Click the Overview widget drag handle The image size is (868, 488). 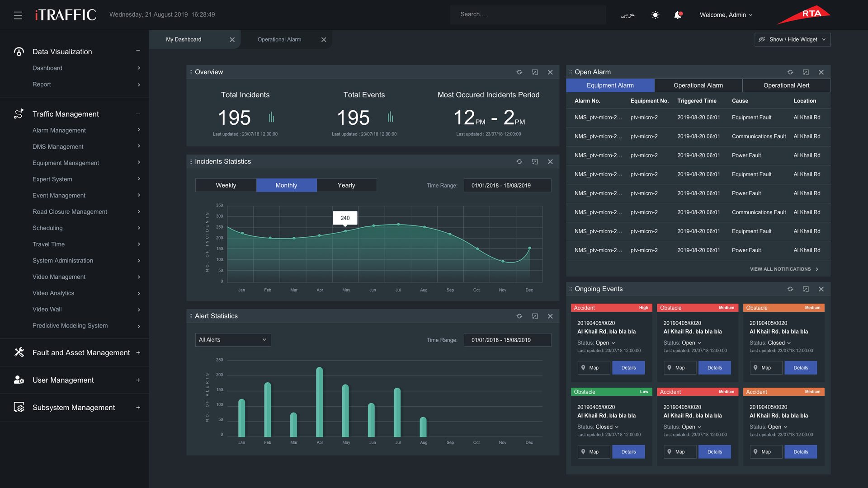(x=191, y=72)
